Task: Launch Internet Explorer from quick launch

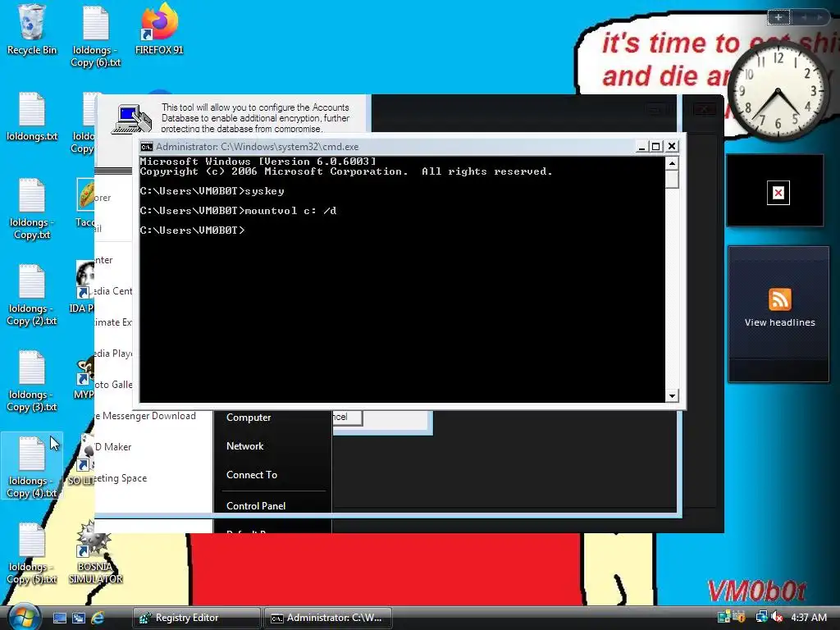Action: coord(98,618)
